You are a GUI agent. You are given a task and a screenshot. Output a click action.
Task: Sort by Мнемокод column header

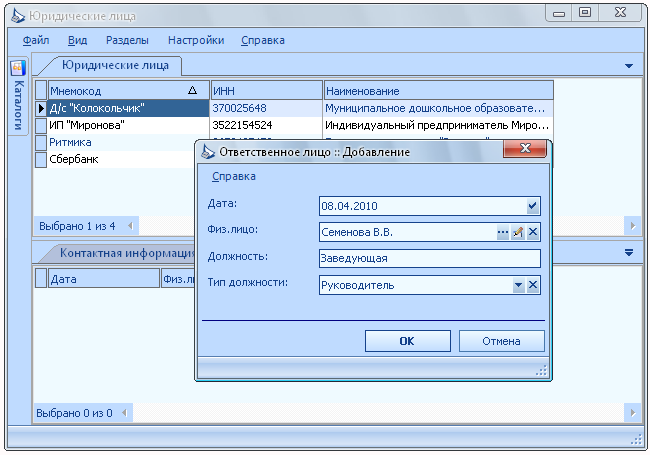click(129, 91)
